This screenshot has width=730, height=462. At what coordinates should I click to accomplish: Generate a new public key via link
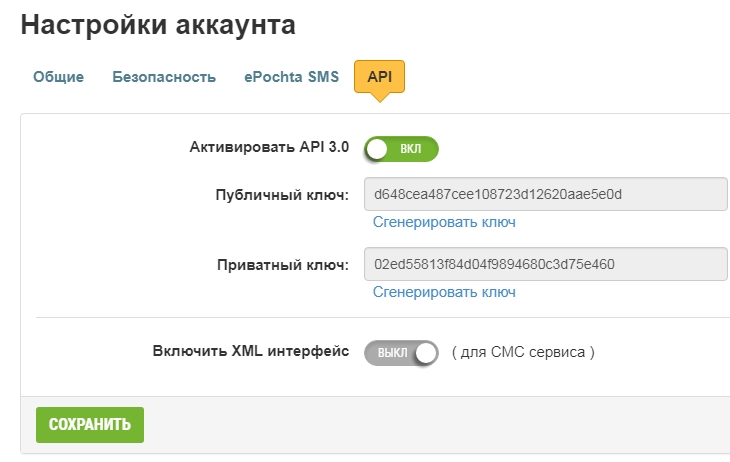[444, 222]
